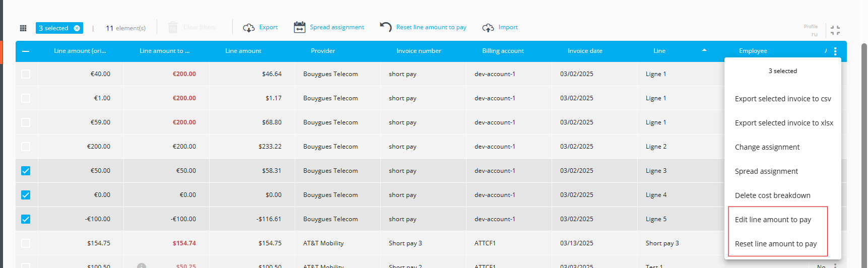This screenshot has width=868, height=268.
Task: Open the grid column layout icon
Action: click(23, 28)
